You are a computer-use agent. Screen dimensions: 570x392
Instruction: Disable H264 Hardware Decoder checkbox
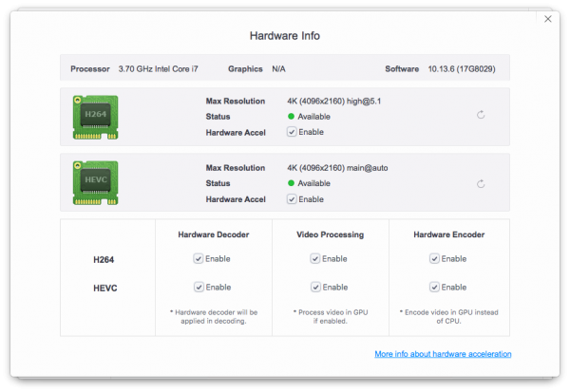click(x=199, y=258)
